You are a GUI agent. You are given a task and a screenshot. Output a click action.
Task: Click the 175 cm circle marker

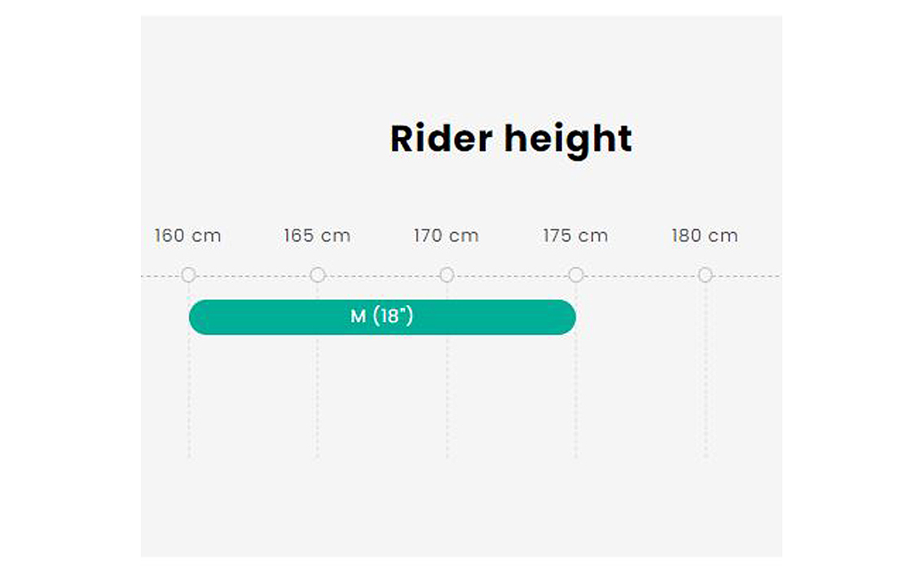pyautogui.click(x=576, y=275)
